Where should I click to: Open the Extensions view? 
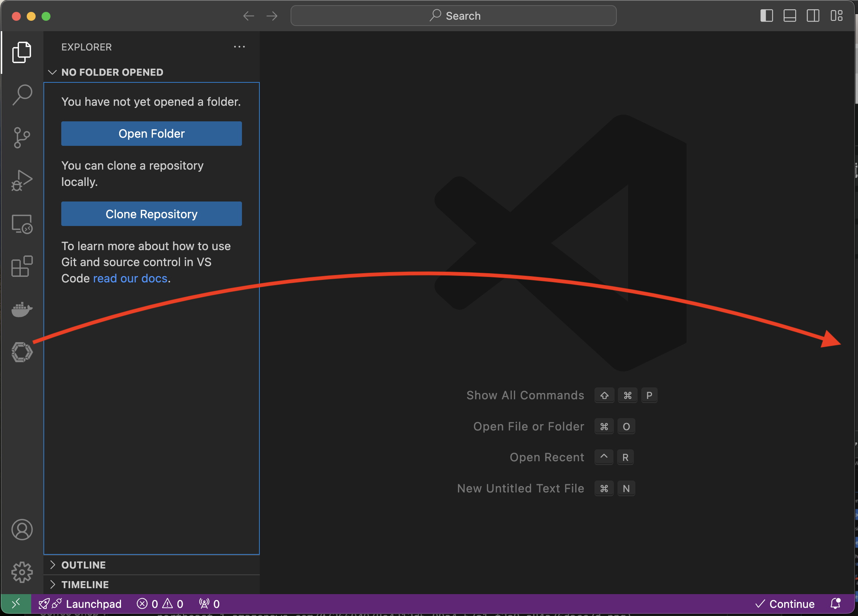22,266
